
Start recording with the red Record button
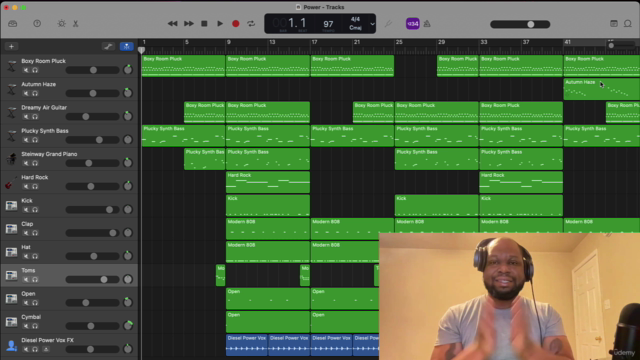[236, 24]
